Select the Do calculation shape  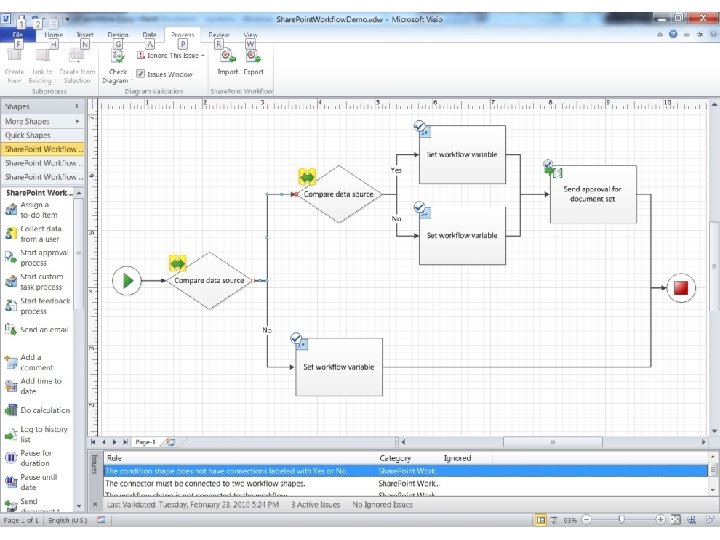click(38, 410)
